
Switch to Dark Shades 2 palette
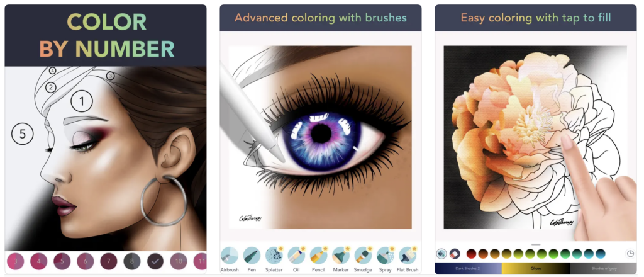(468, 268)
